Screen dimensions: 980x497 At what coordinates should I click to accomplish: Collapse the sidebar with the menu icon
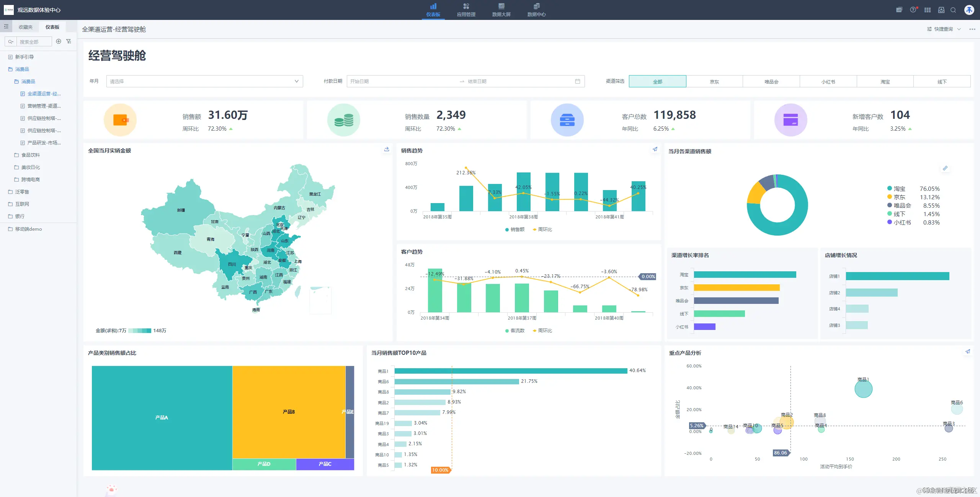tap(6, 27)
